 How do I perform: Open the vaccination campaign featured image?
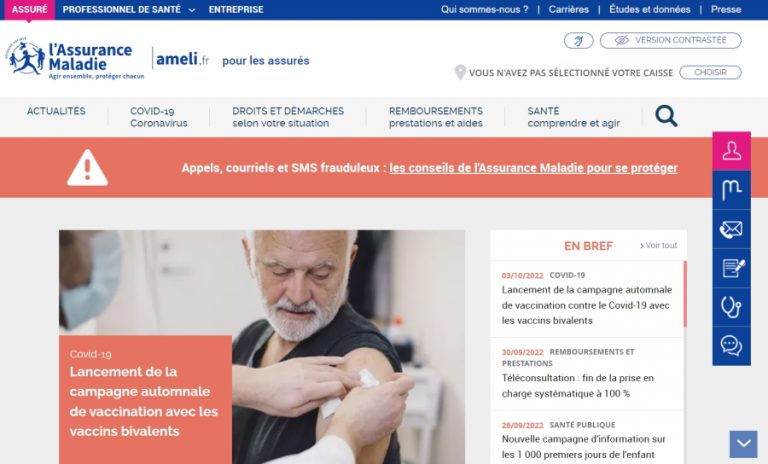click(x=262, y=347)
